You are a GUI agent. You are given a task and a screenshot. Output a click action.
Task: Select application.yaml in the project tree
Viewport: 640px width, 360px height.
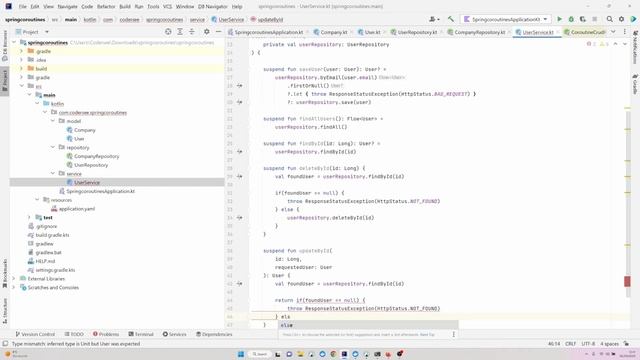[x=77, y=209]
